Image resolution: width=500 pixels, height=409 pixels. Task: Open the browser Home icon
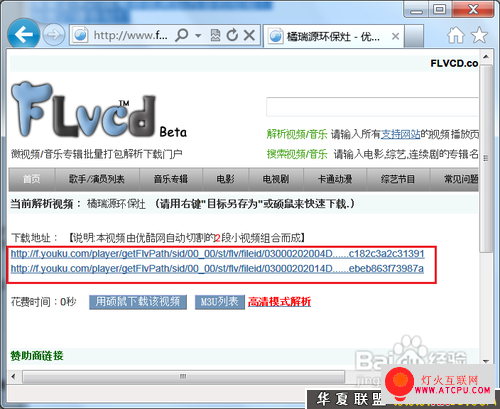(456, 35)
